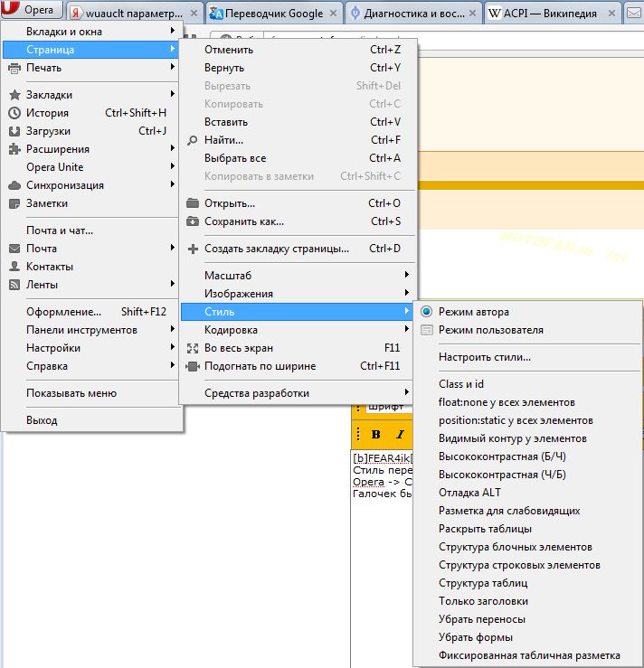Expand the Изображения submenu
The width and height of the screenshot is (644, 668).
tap(297, 294)
